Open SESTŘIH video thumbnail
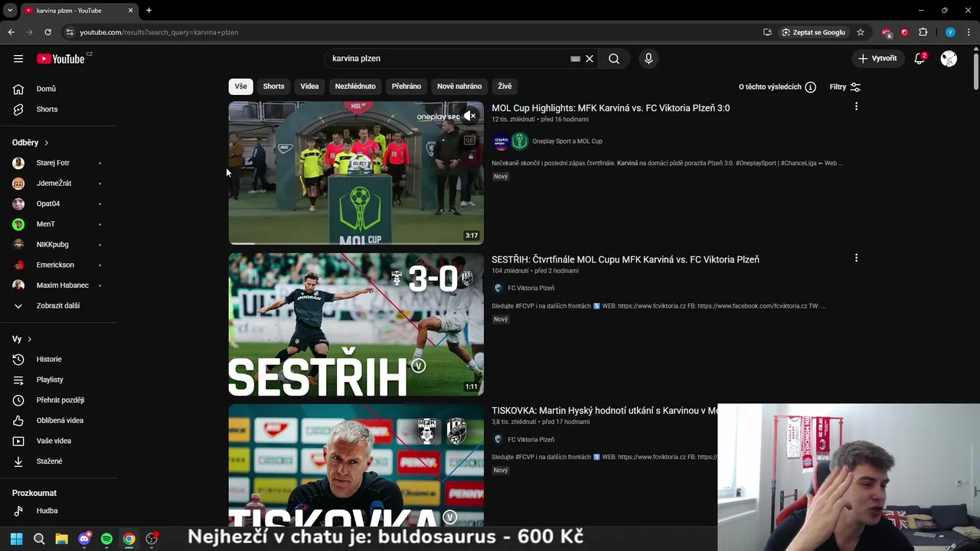 [x=356, y=324]
